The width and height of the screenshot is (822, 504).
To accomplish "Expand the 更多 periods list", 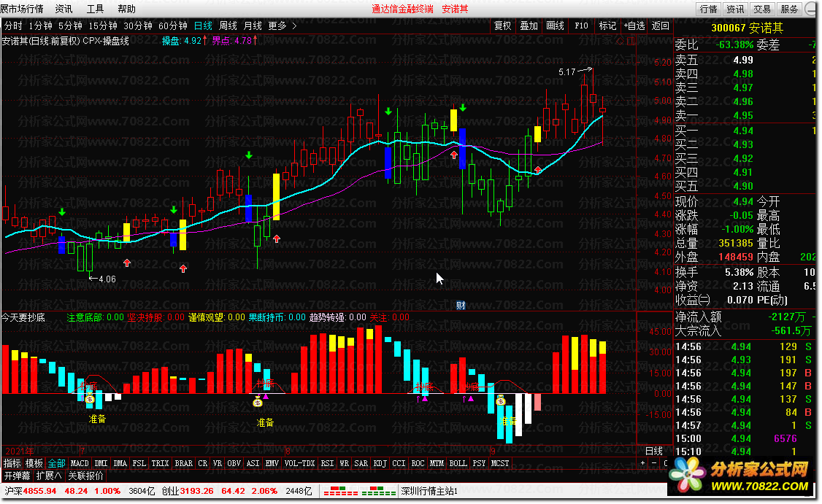I will 277,26.
